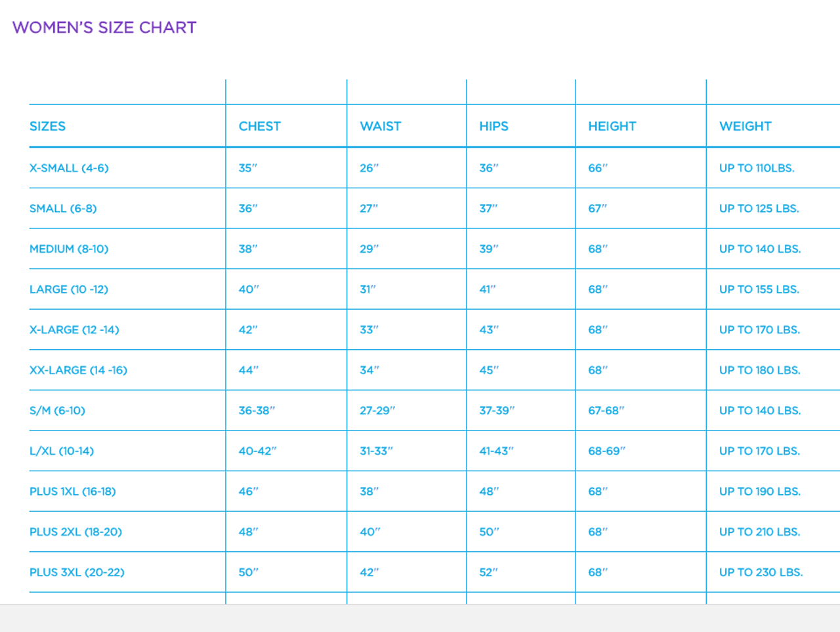840x632 pixels.
Task: Select the X-LARGE (12-14) size label
Action: 74,330
